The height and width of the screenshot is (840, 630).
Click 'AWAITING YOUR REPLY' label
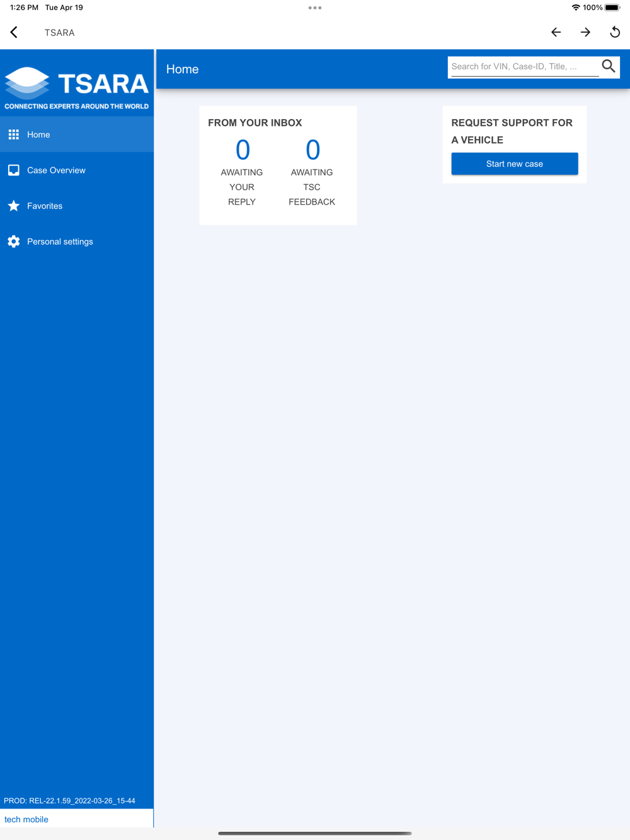242,187
